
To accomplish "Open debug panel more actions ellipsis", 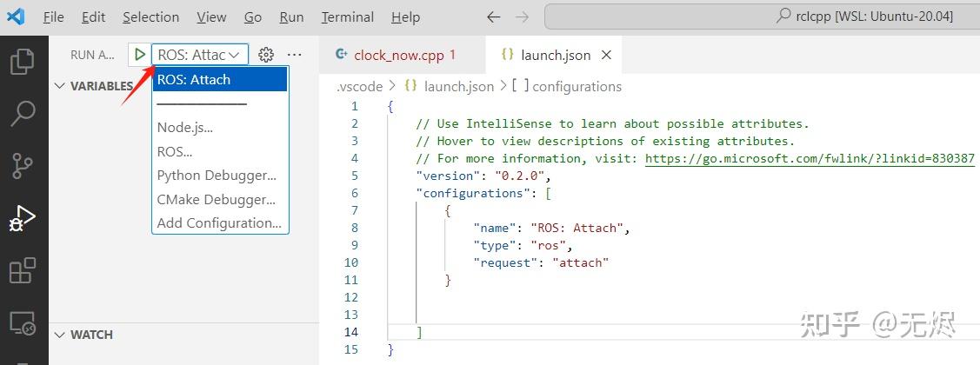I will pos(295,55).
